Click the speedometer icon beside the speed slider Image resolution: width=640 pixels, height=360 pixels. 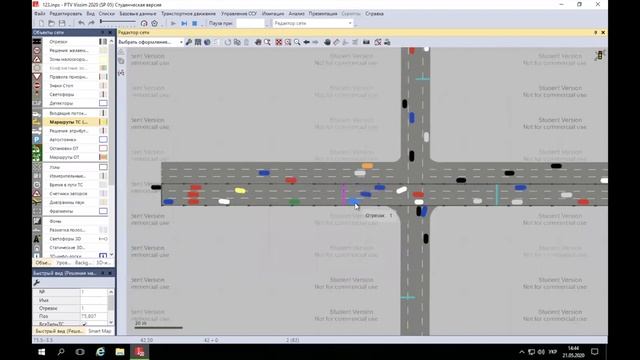tap(144, 24)
